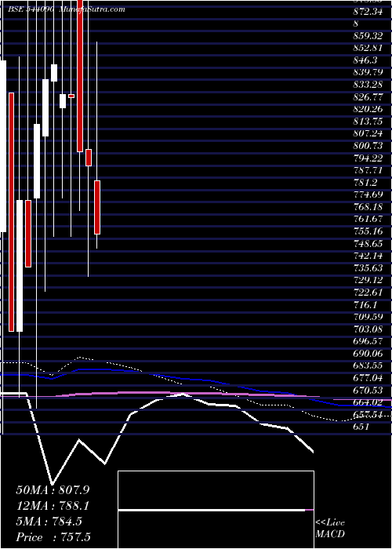Click the 690.06 price axis label
Image resolution: width=392 pixels, height=549 pixels.
pyautogui.click(x=367, y=353)
